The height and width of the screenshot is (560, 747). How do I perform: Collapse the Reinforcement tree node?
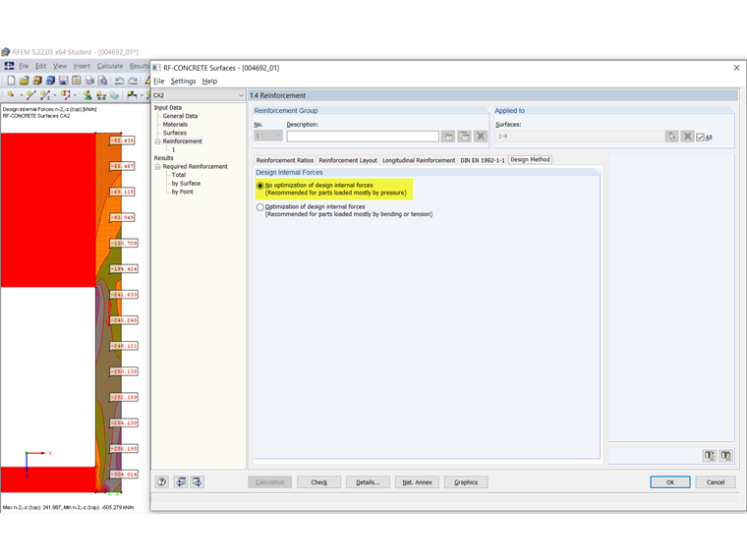(157, 141)
